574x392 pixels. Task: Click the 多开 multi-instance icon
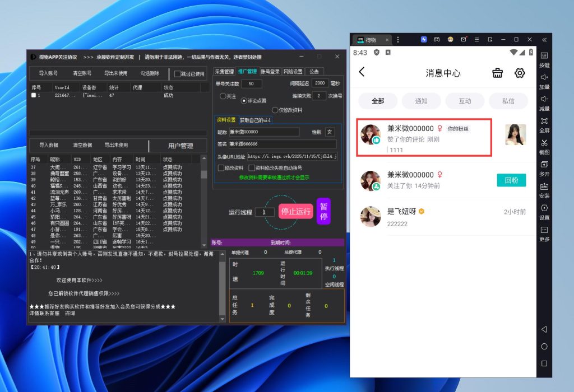544,165
